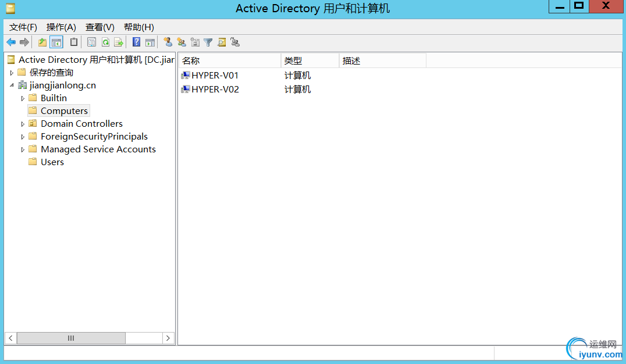Click the clipboard Paste toolbar icon

tap(74, 42)
